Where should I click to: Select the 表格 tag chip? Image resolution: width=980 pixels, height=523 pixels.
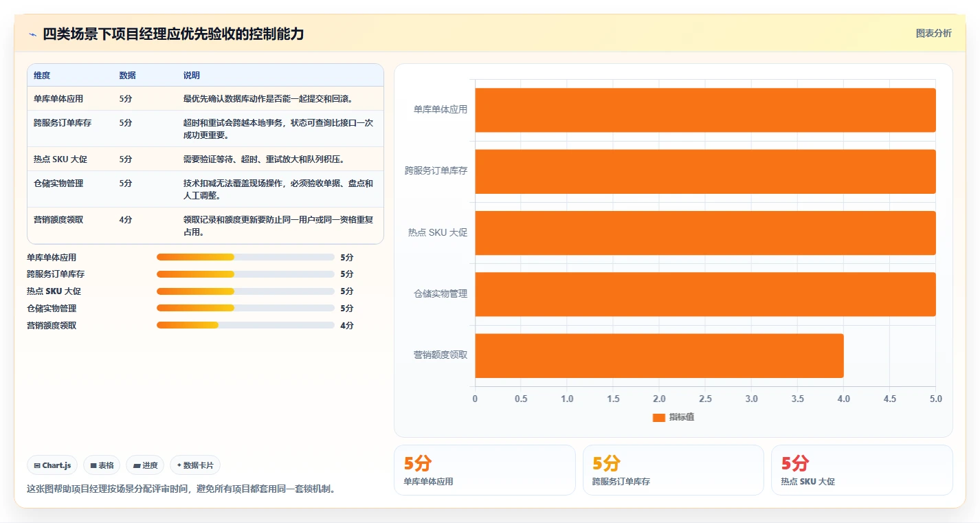pos(102,465)
